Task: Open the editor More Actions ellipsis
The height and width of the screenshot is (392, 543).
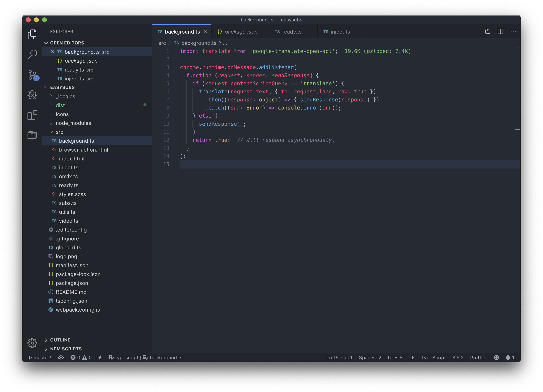Action: point(513,32)
